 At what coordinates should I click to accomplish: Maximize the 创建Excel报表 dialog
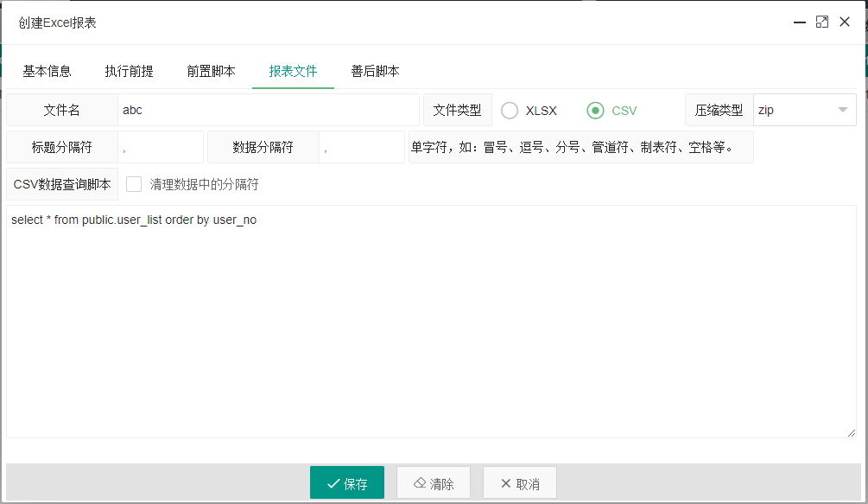[x=822, y=22]
